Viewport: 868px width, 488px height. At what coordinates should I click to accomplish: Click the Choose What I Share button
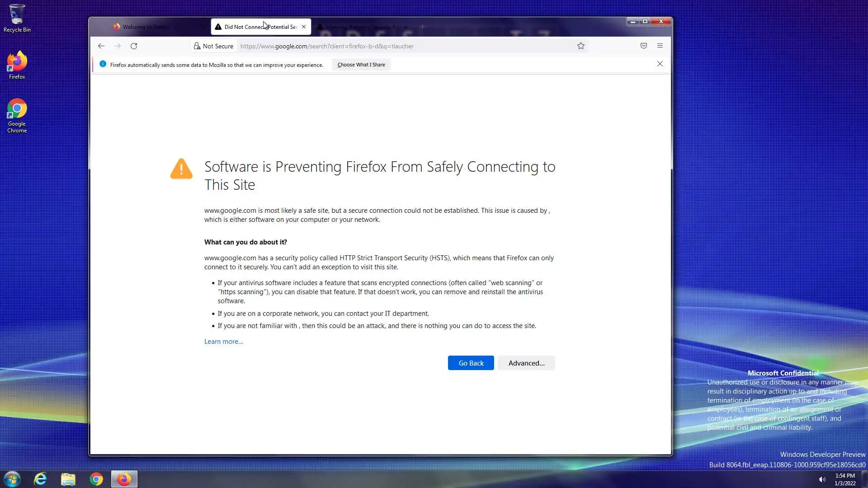361,65
